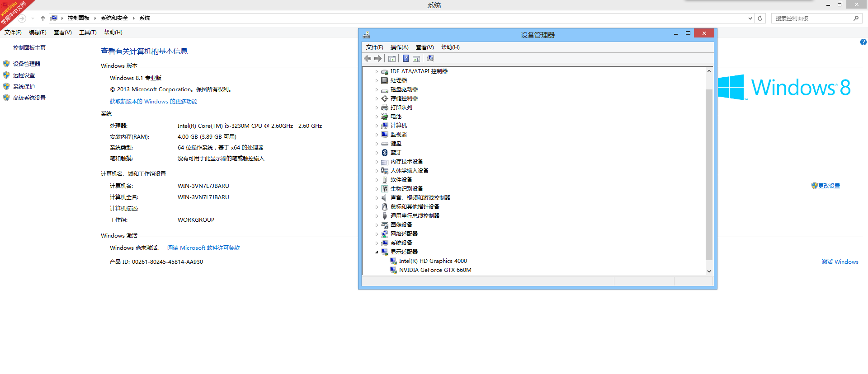The width and height of the screenshot is (868, 374).
Task: Click camera icon for 图像设备
Action: (385, 225)
